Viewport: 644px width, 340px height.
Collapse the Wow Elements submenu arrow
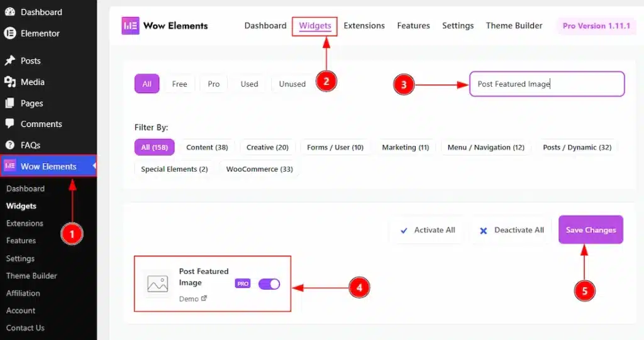point(94,166)
